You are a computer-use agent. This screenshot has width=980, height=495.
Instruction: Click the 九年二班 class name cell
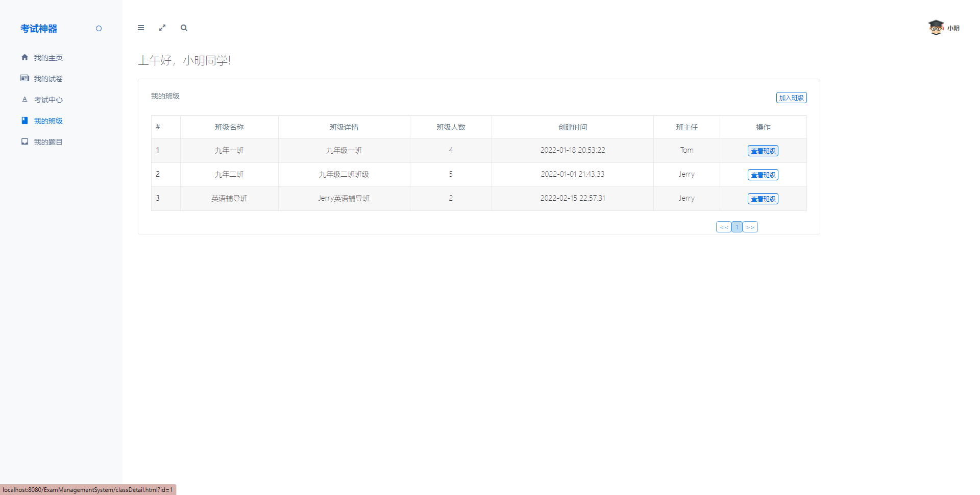[x=229, y=174]
